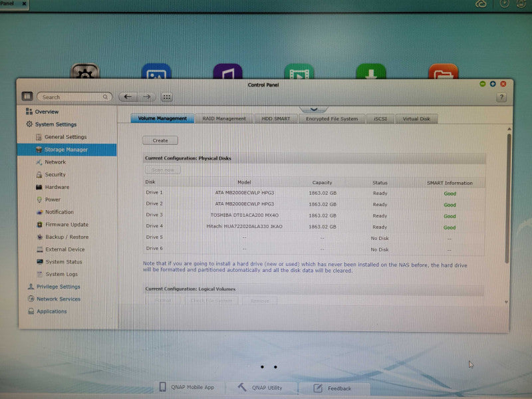Click the Search input field
The width and height of the screenshot is (532, 399).
coord(74,97)
